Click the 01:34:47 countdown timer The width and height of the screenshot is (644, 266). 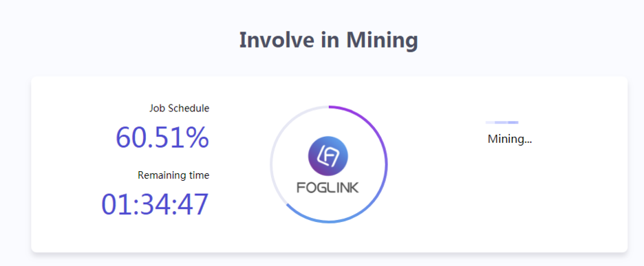click(x=155, y=204)
